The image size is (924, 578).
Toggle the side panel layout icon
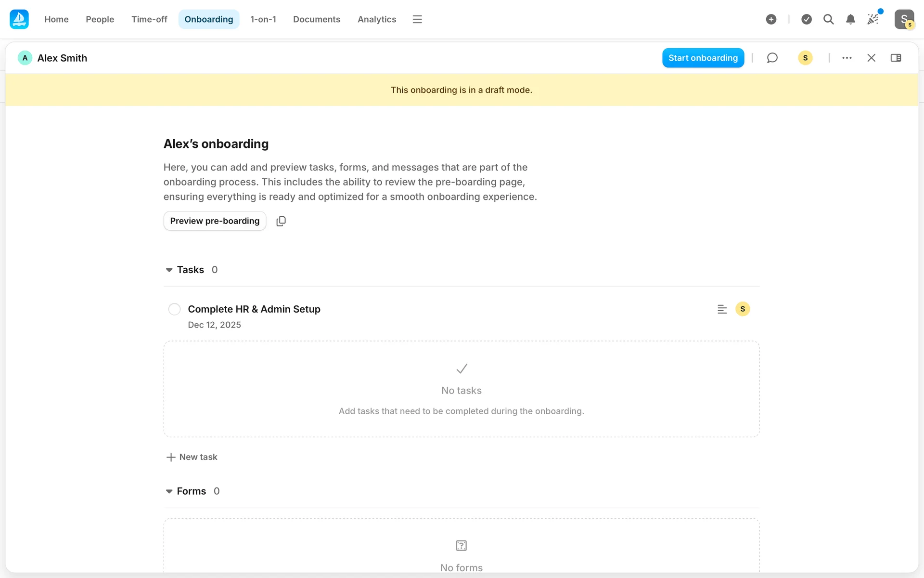coord(896,58)
